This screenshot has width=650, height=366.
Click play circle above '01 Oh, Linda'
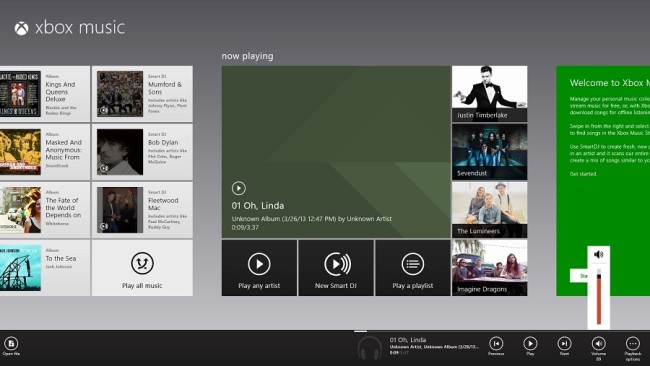(238, 188)
